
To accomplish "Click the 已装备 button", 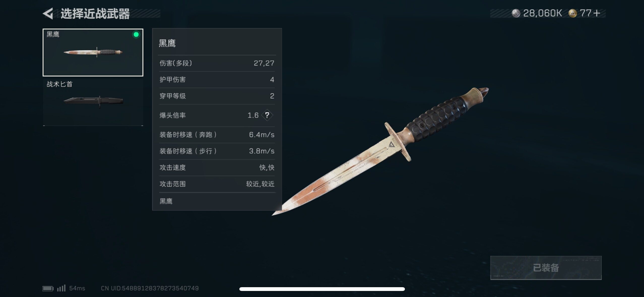I will point(546,268).
